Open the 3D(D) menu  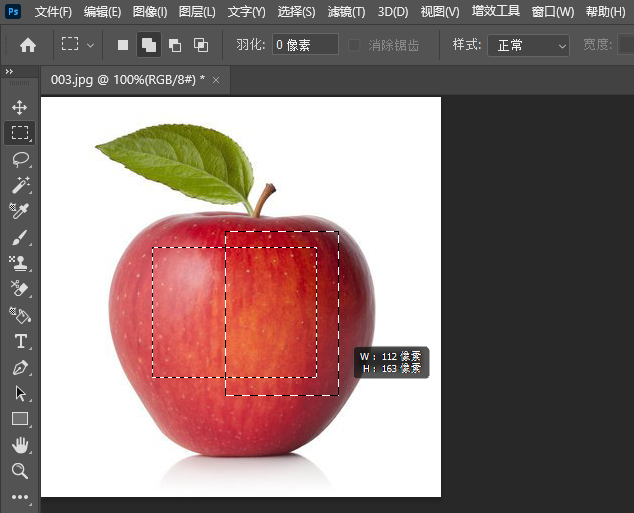(x=393, y=12)
